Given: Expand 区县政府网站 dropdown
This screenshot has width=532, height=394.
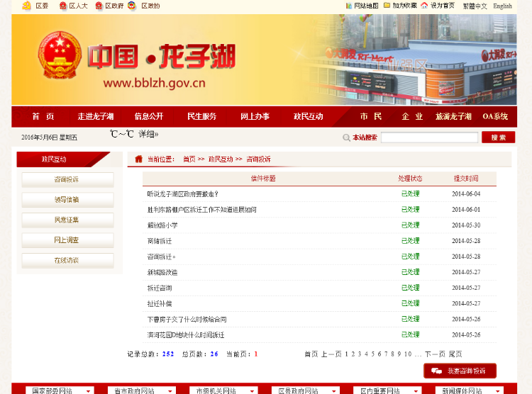Looking at the screenshot, I should [306, 390].
